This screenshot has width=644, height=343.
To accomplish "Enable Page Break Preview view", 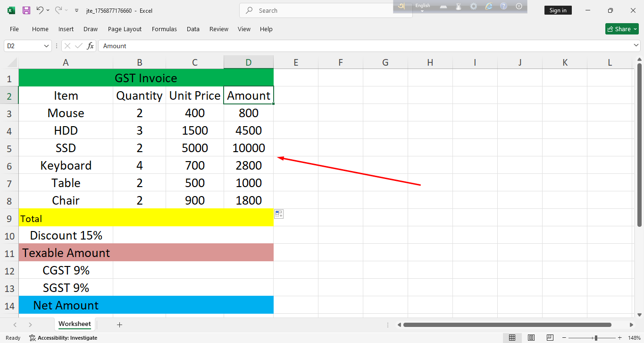I will (550, 338).
